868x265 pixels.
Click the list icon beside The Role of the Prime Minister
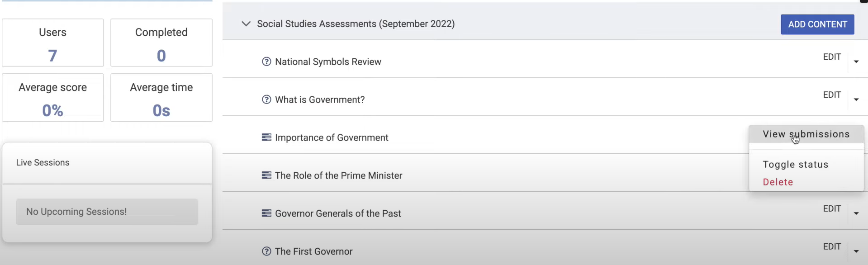[266, 175]
